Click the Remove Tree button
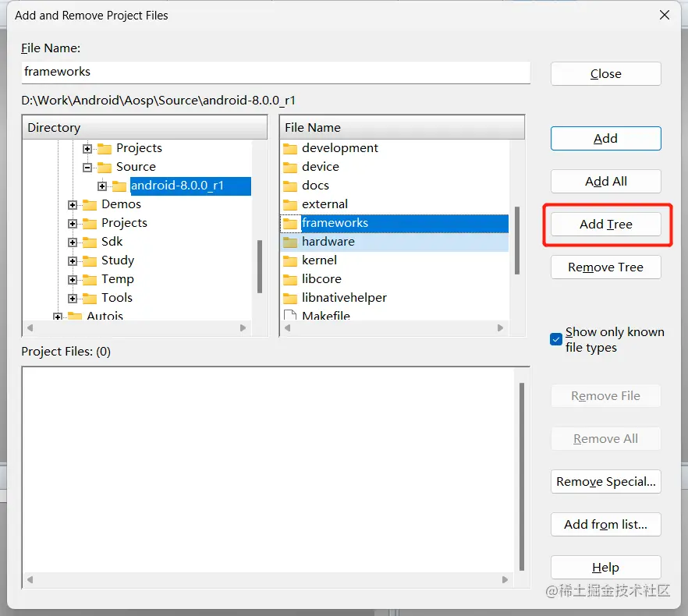This screenshot has width=688, height=616. 605,267
